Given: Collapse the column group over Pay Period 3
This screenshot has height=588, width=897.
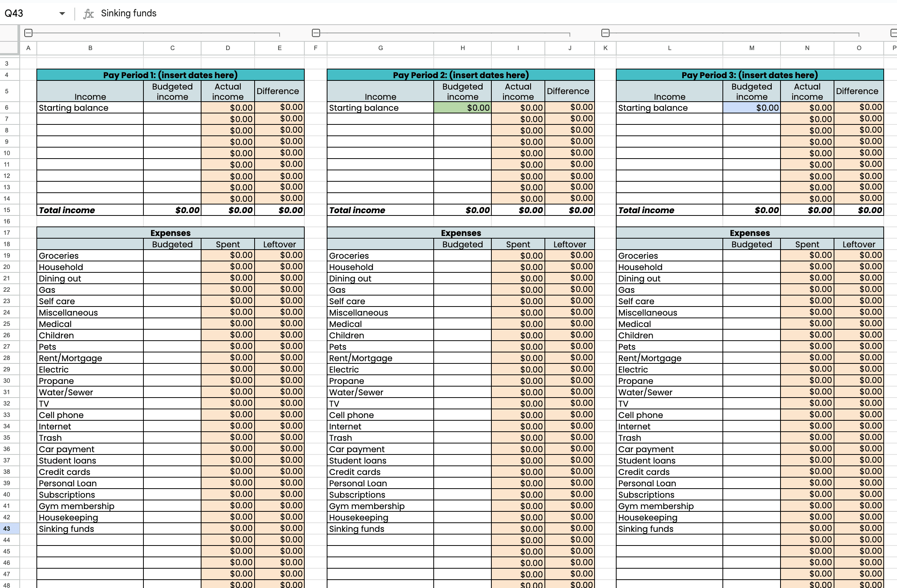Looking at the screenshot, I should pos(606,33).
